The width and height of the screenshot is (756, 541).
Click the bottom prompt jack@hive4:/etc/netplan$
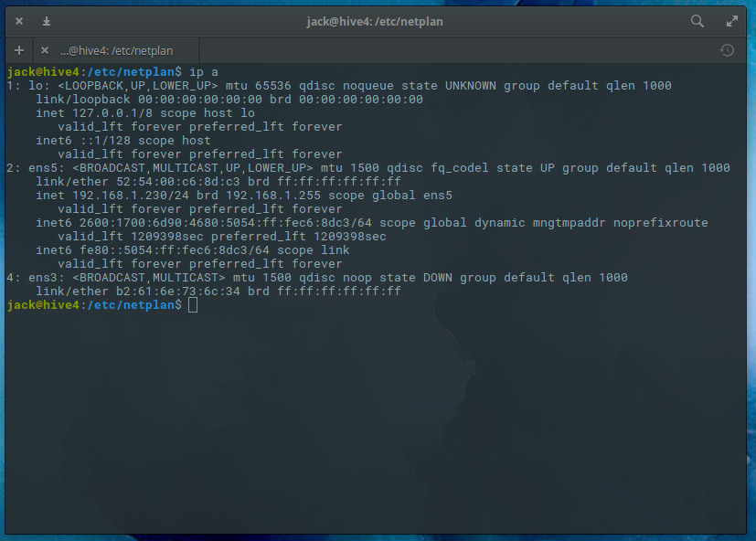click(x=94, y=305)
